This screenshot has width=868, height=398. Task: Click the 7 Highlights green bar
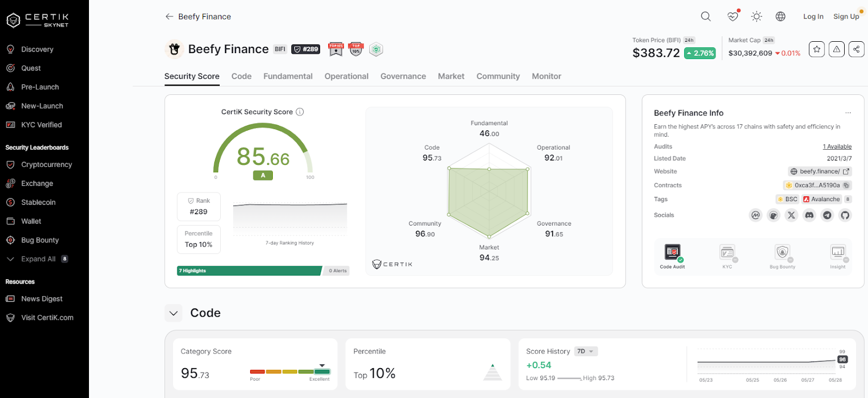pyautogui.click(x=250, y=271)
